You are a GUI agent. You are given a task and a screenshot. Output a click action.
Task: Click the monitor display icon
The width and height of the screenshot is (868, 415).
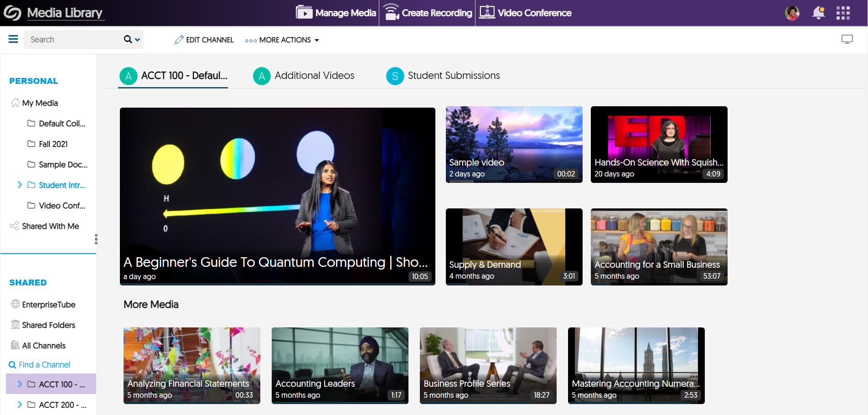coord(847,40)
